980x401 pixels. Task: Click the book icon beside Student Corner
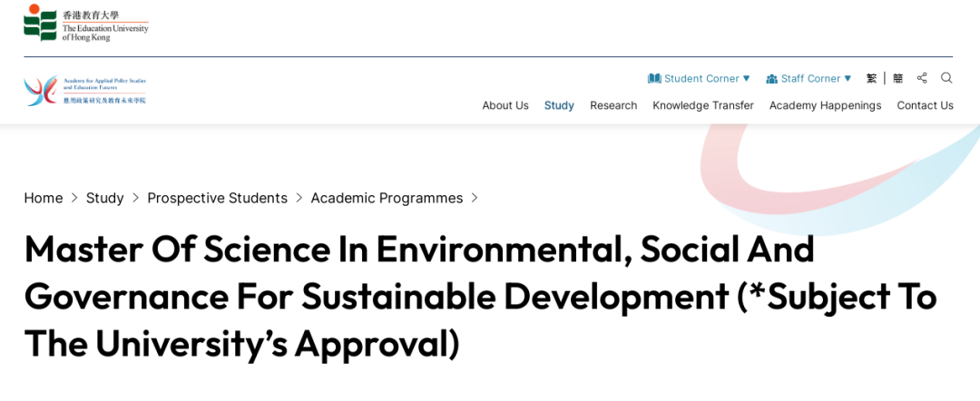(x=654, y=78)
